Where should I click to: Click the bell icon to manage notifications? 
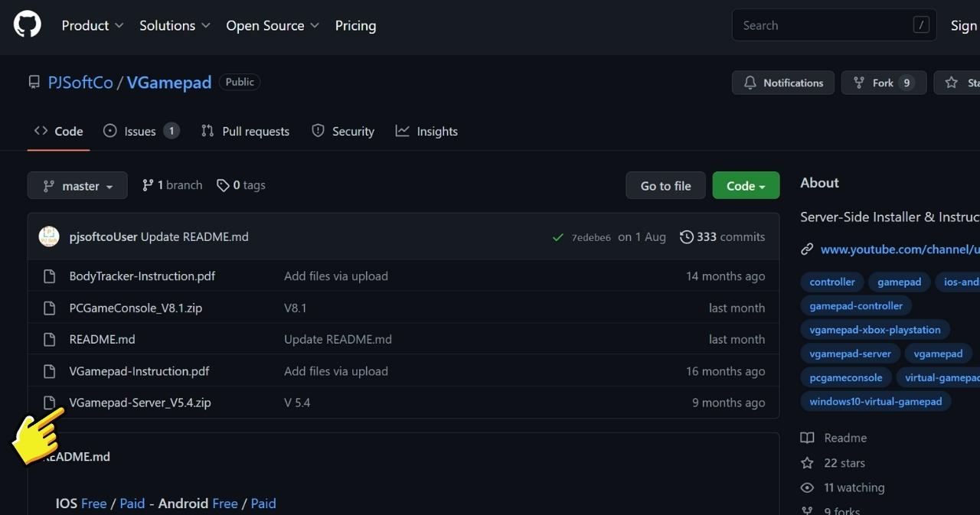point(749,83)
